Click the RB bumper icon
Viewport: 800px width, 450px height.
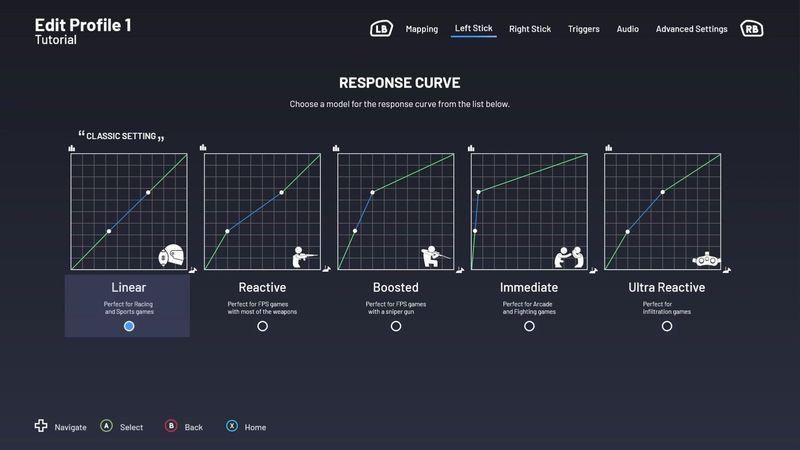point(752,29)
